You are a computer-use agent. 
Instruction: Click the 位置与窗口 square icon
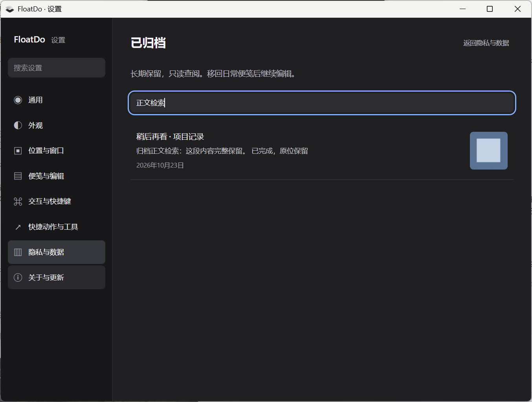click(x=18, y=151)
